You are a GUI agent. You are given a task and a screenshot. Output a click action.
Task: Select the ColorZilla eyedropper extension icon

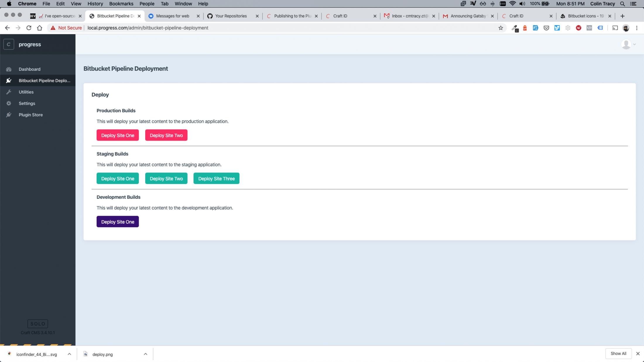click(x=515, y=28)
